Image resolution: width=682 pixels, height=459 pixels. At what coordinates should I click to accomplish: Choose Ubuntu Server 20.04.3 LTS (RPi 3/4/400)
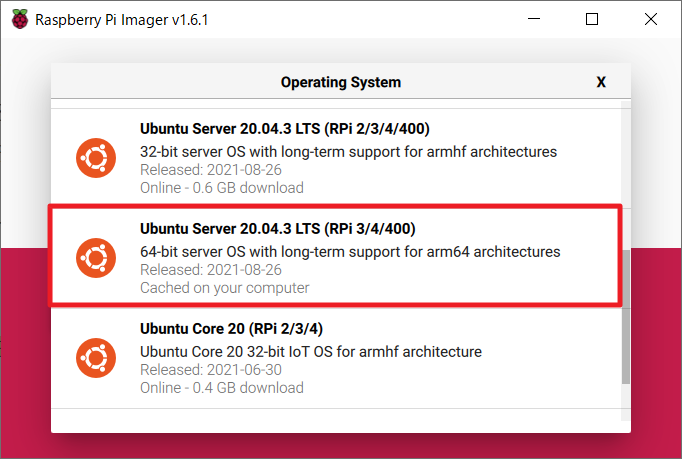[277, 228]
